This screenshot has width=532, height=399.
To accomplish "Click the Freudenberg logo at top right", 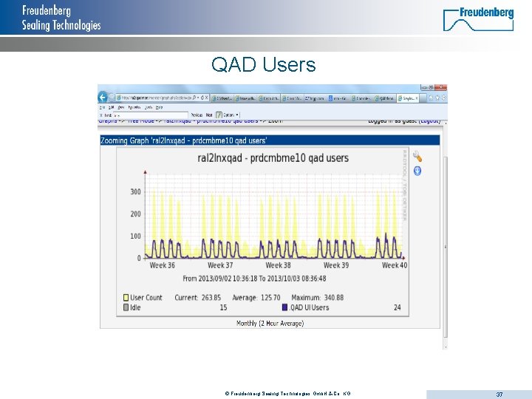I will coord(478,18).
